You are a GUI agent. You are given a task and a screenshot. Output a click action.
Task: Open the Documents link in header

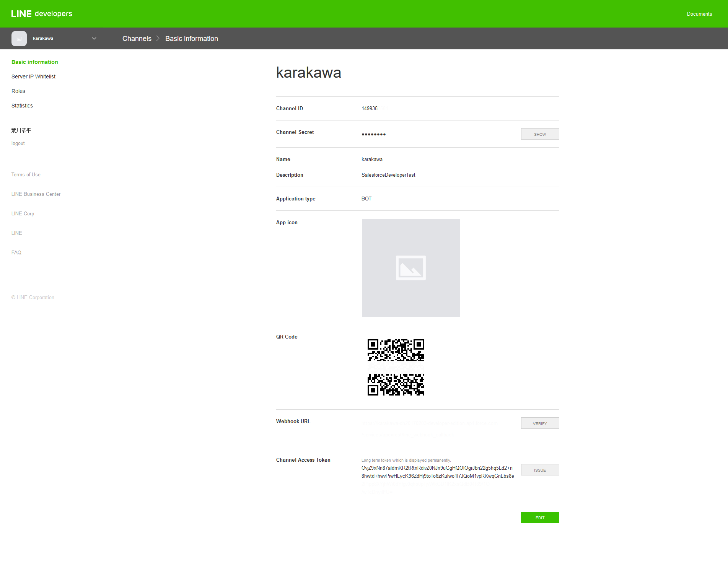(699, 14)
